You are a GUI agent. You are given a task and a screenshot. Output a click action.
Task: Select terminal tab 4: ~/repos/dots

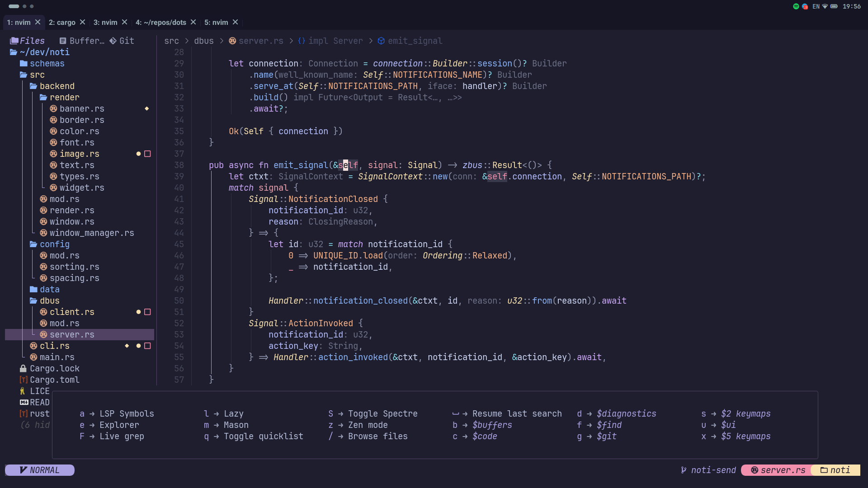(161, 22)
